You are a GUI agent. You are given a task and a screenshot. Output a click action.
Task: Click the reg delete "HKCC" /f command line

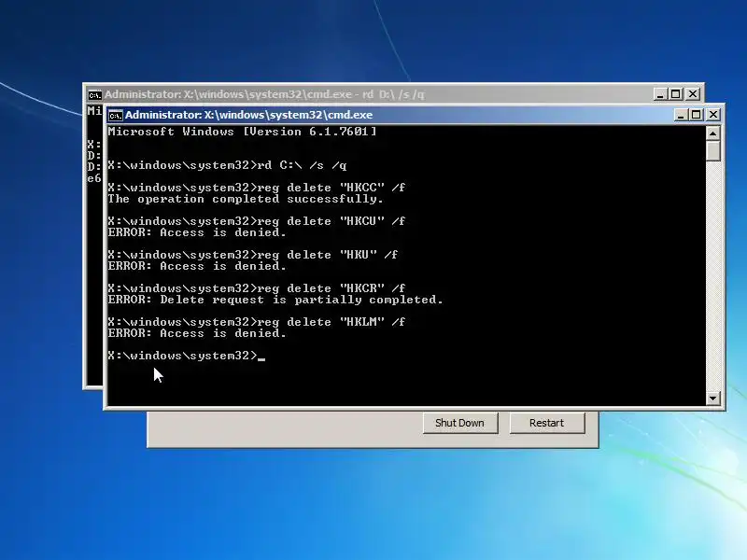256,188
